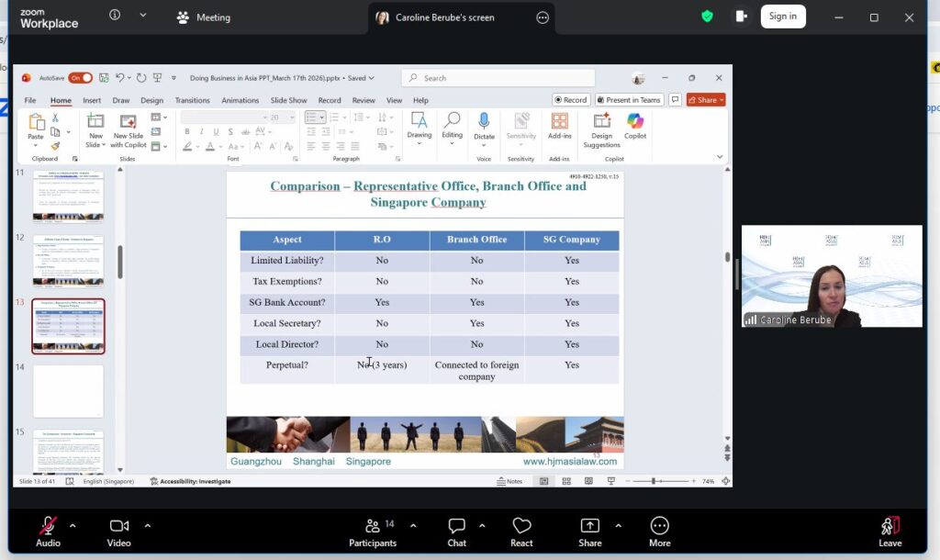
Task: Open the Copilot icon in ribbon
Action: pos(635,122)
